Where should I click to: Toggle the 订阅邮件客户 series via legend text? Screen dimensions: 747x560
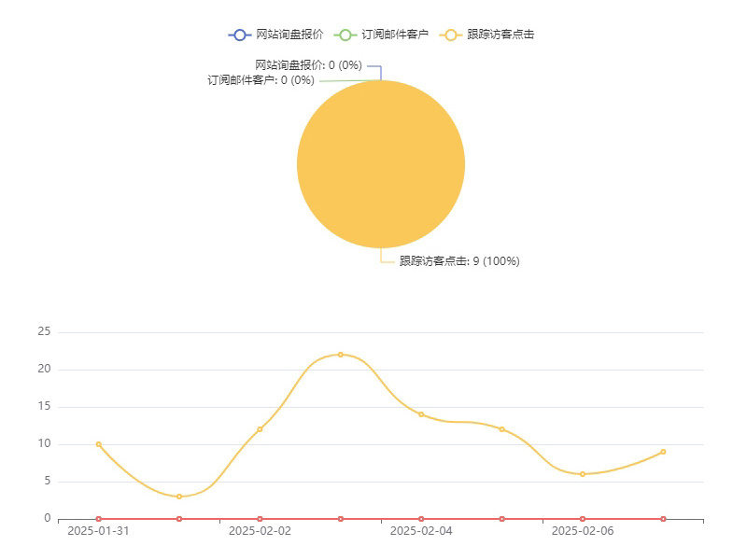(395, 35)
